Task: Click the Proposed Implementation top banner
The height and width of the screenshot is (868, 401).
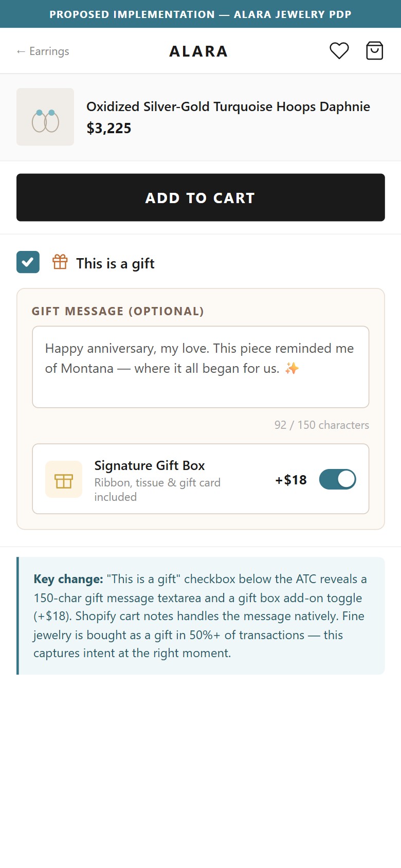Action: 200,14
